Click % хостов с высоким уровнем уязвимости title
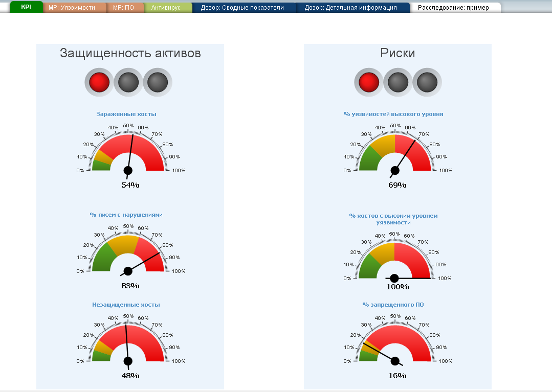 click(393, 219)
